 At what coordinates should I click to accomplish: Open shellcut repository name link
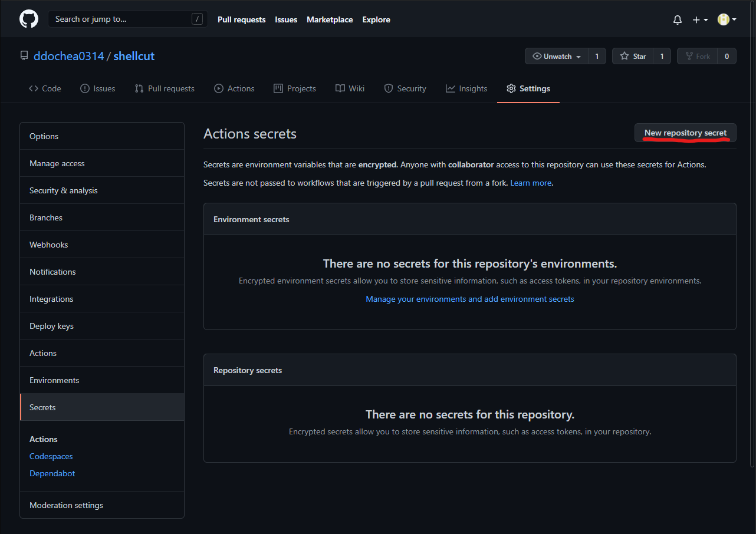[x=134, y=56]
